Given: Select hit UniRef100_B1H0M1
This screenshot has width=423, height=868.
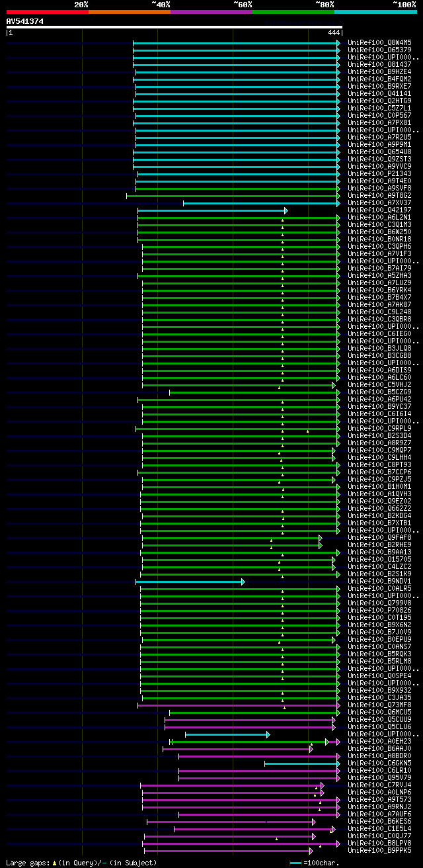Looking at the screenshot, I should coord(380,486).
